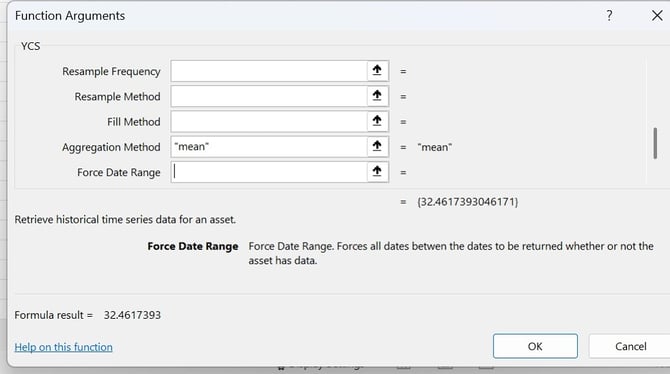Viewport: 670px width, 374px height.
Task: Click the Resample Method label
Action: point(118,97)
